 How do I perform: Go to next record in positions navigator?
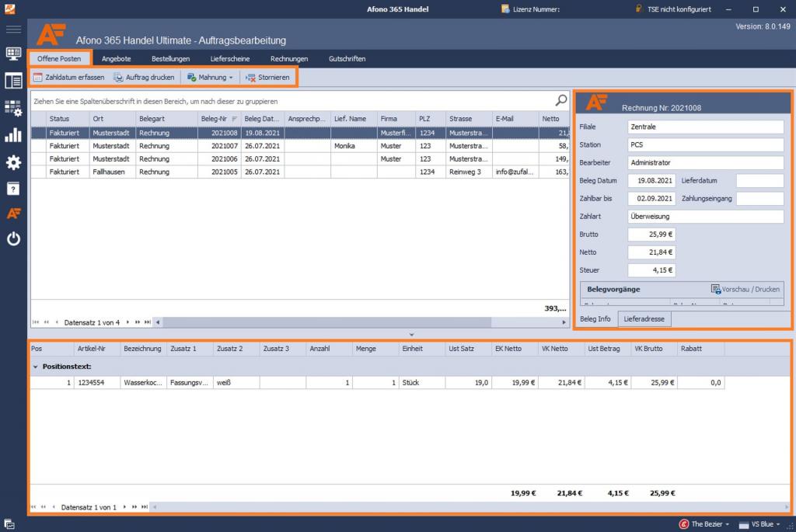(x=124, y=506)
